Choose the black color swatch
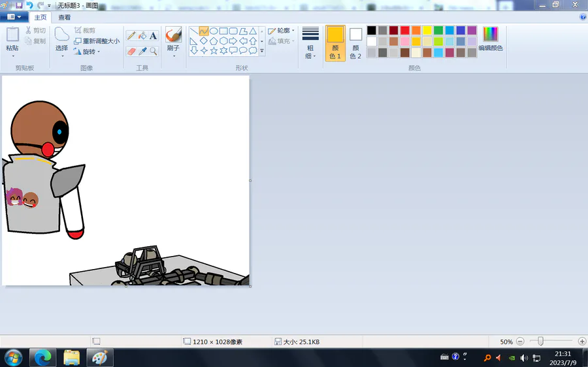 (x=371, y=30)
